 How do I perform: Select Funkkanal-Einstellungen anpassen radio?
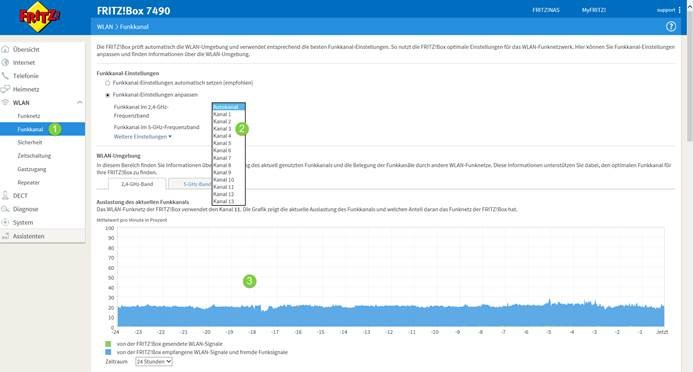coord(107,95)
